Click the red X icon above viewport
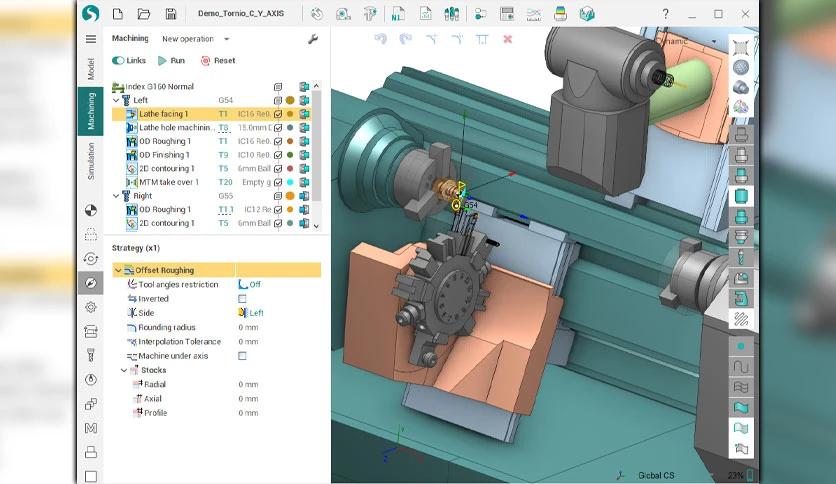 508,39
